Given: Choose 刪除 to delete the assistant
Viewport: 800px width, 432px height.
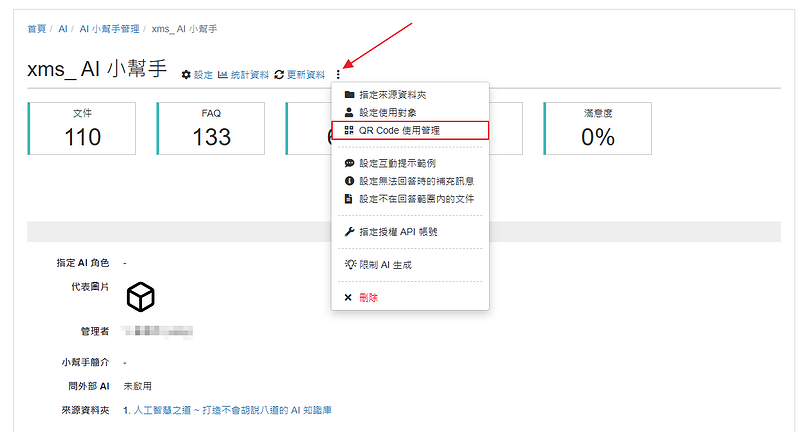Looking at the screenshot, I should tap(368, 297).
